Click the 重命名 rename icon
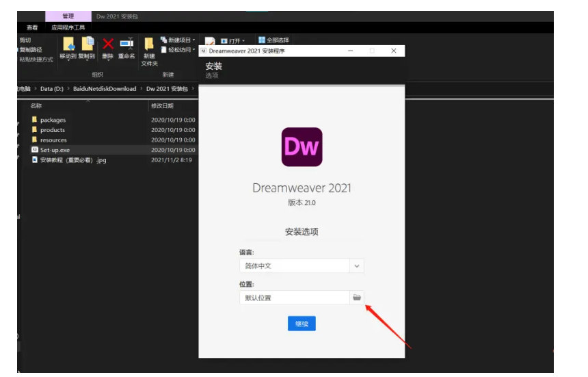The width and height of the screenshot is (588, 377). tap(126, 44)
